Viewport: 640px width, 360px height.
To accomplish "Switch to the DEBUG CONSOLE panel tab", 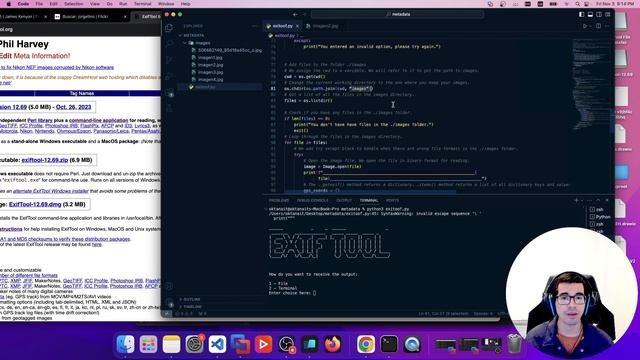I will click(x=312, y=200).
